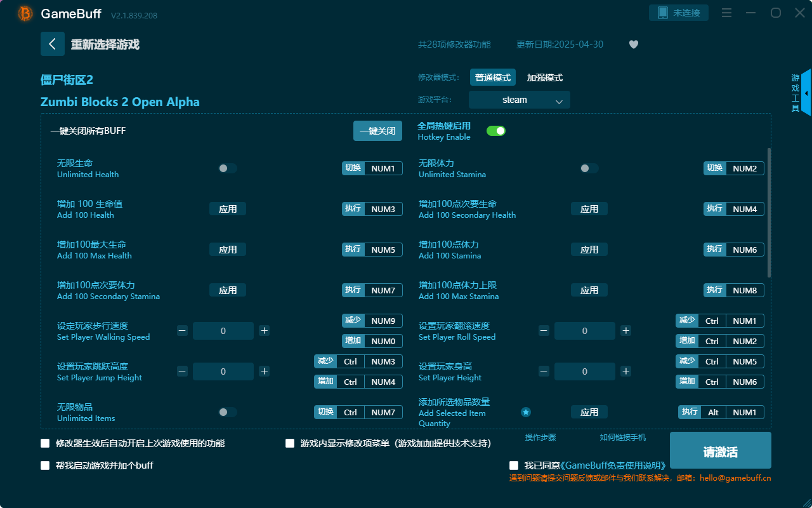Click plus stepper to increase Player Jump Height
This screenshot has width=812, height=508.
point(264,371)
